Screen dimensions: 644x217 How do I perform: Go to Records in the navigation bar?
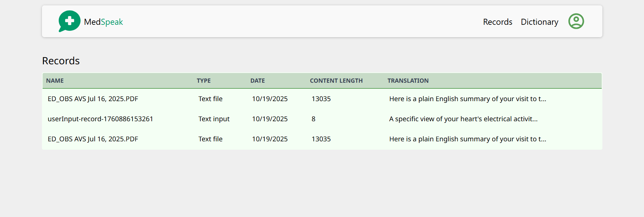pyautogui.click(x=497, y=22)
